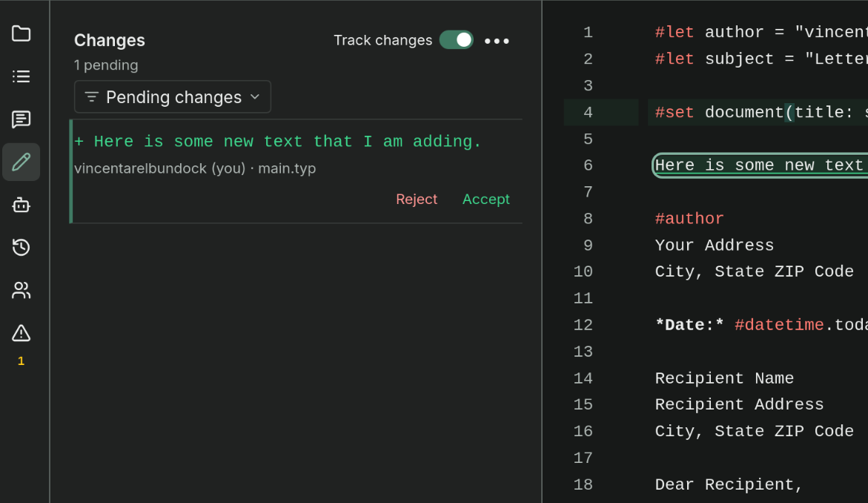
Task: Open the comments panel
Action: click(21, 119)
